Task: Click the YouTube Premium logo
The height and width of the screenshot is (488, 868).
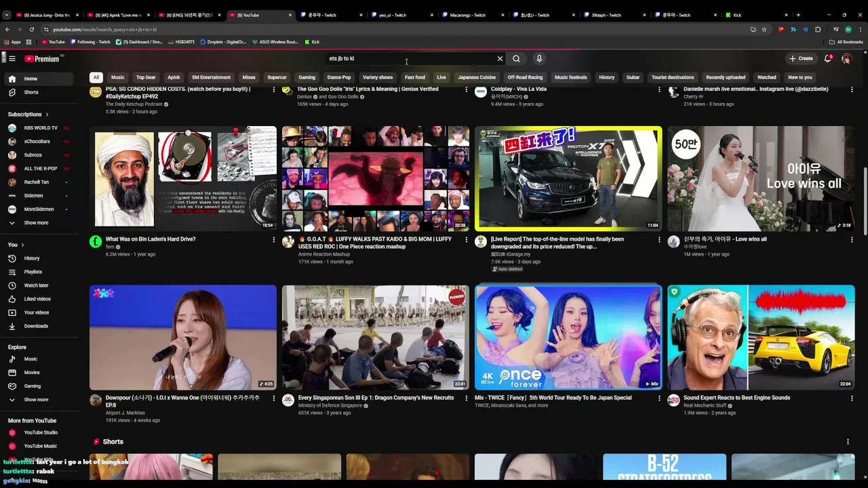Action: tap(42, 58)
